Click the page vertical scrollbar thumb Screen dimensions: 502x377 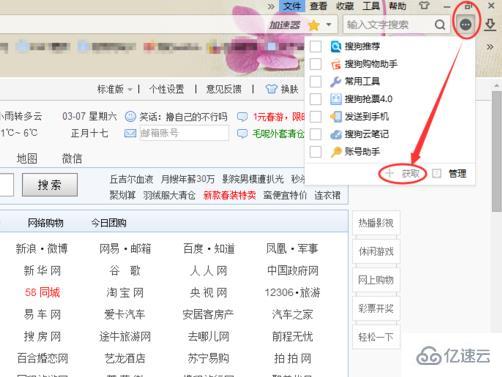pos(497,151)
